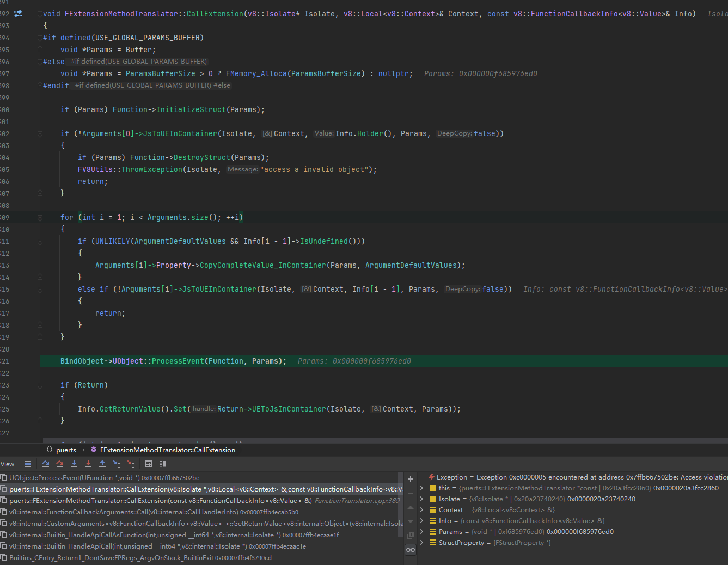Click the plus icon to add a watch
Viewport: 728px width, 565px height.
click(x=410, y=480)
